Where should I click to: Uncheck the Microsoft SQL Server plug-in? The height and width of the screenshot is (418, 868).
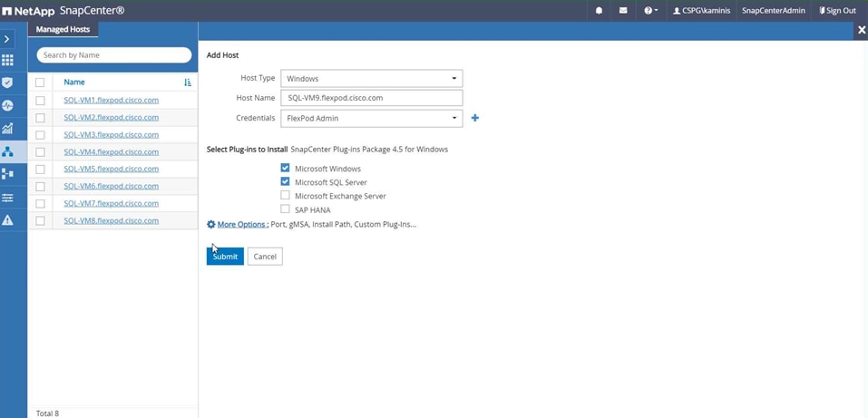[x=285, y=181]
